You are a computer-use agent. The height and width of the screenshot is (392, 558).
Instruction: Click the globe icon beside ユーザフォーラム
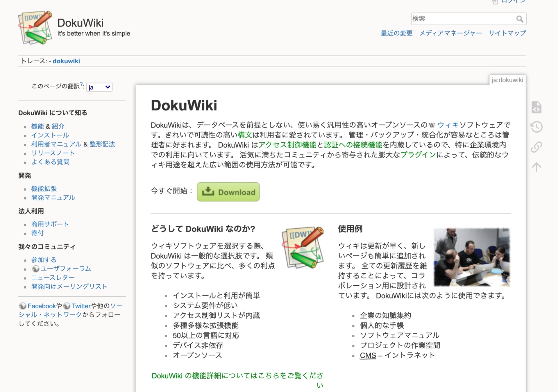35,269
